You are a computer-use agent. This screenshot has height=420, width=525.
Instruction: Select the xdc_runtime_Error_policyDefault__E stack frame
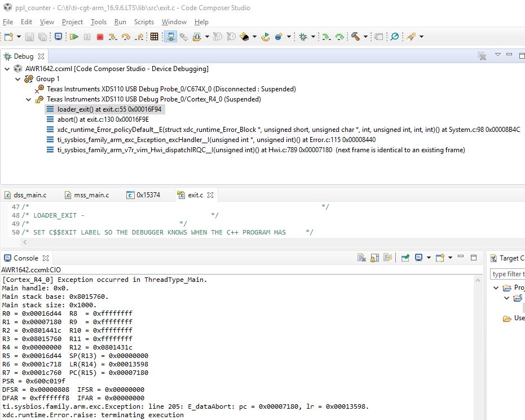tap(283, 130)
